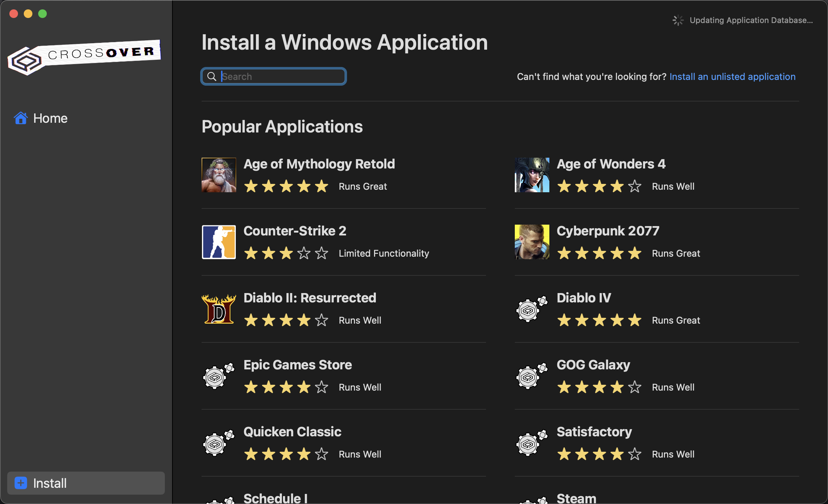Click Runs Well label for Quicken Classic
828x504 pixels.
pyautogui.click(x=360, y=454)
